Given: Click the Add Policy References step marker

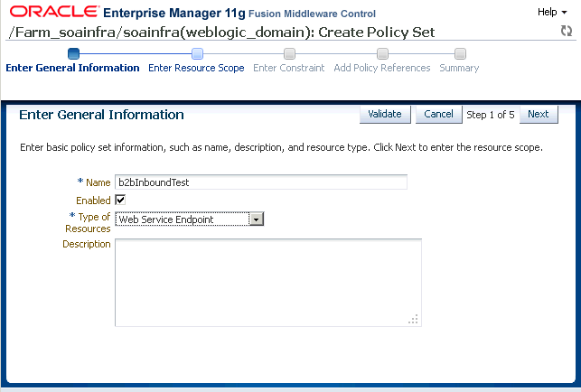Looking at the screenshot, I should [382, 53].
